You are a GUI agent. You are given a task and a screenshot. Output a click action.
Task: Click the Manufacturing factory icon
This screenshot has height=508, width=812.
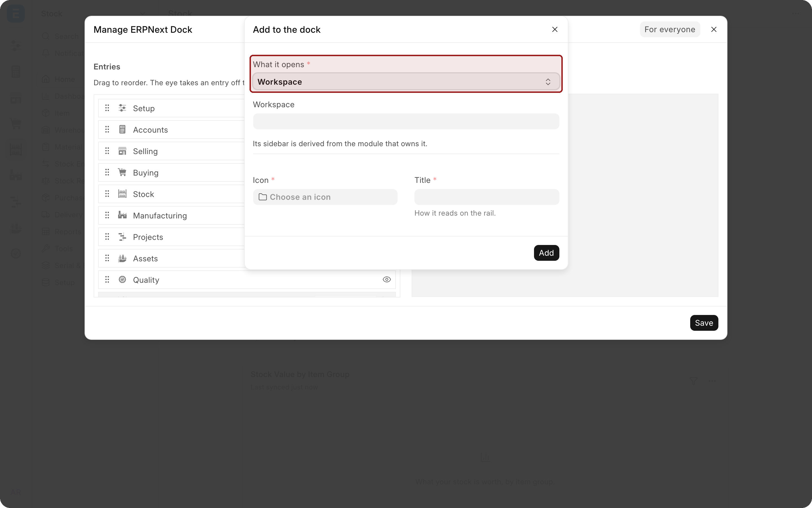coord(122,215)
